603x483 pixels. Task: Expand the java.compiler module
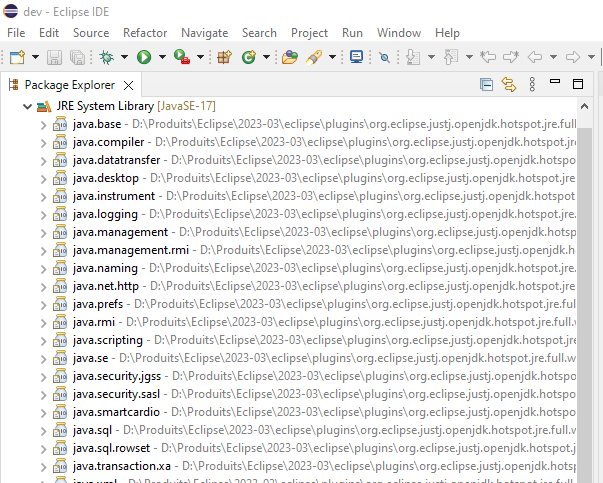pos(43,143)
